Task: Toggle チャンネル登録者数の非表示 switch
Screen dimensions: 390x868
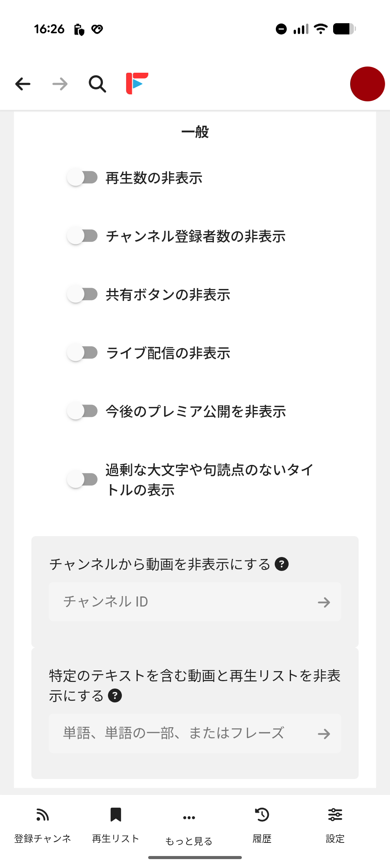Action: coord(82,236)
